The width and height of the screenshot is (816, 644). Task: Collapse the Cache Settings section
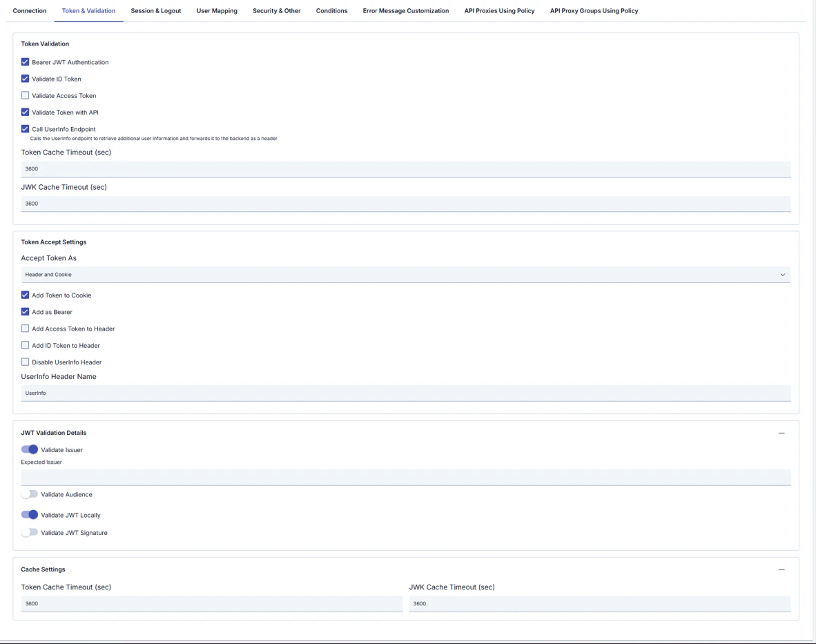[781, 569]
